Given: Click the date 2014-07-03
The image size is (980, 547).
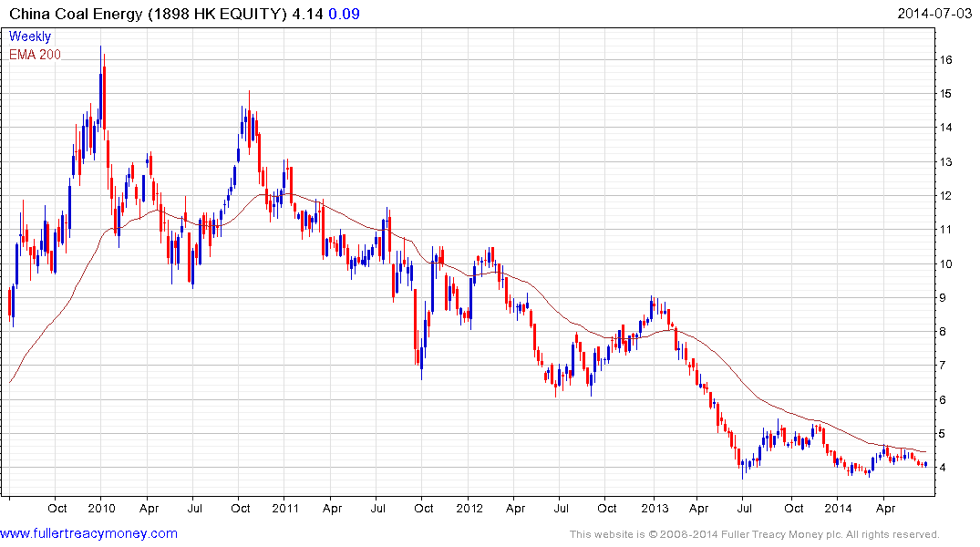Looking at the screenshot, I should (934, 13).
